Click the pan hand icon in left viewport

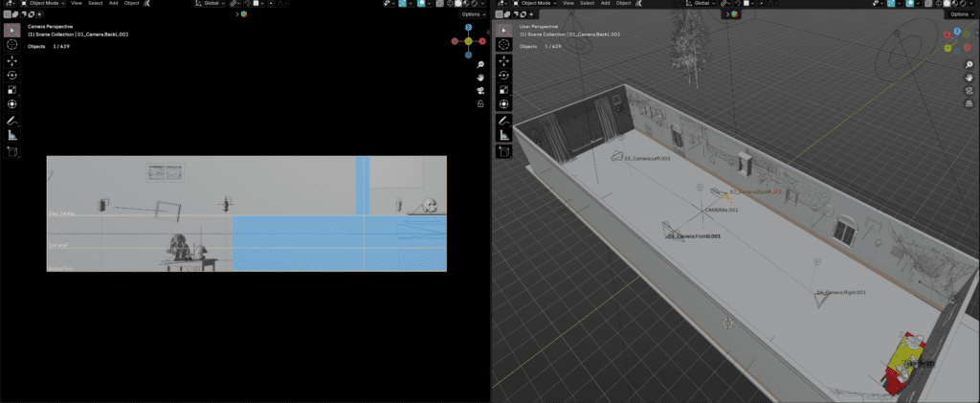point(479,78)
